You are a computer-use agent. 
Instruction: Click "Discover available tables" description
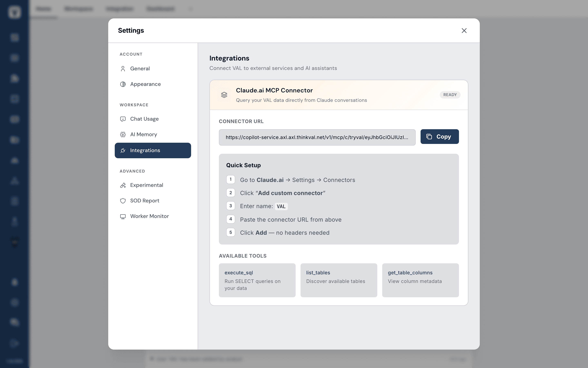[x=336, y=281]
